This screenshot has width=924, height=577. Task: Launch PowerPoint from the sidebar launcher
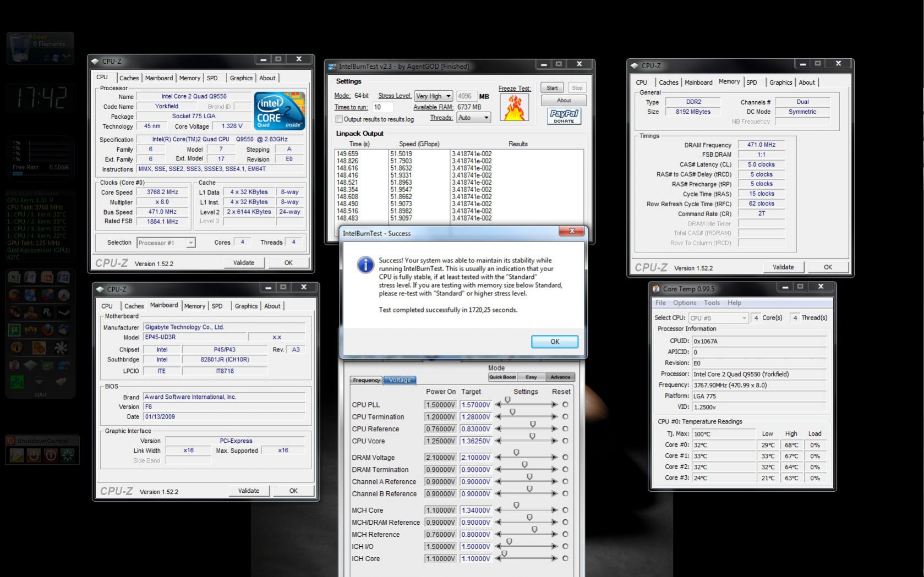[x=47, y=278]
